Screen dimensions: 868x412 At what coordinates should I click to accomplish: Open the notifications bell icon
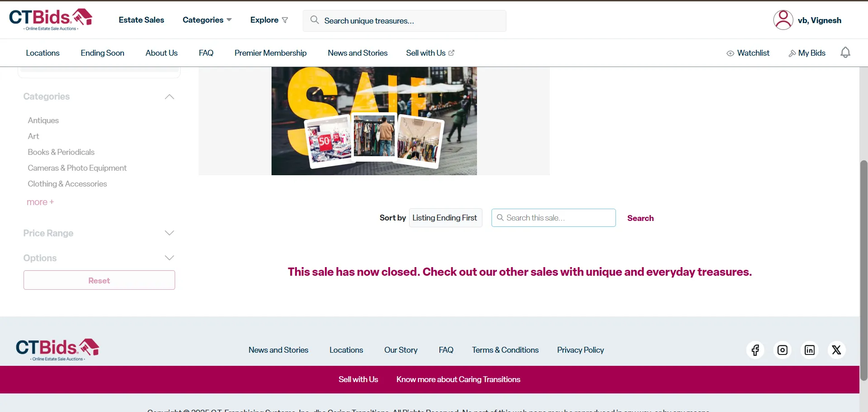(x=845, y=53)
